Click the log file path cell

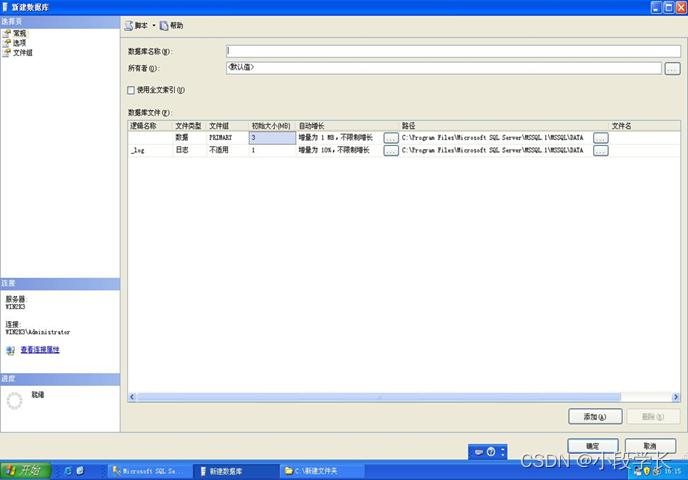coord(496,150)
